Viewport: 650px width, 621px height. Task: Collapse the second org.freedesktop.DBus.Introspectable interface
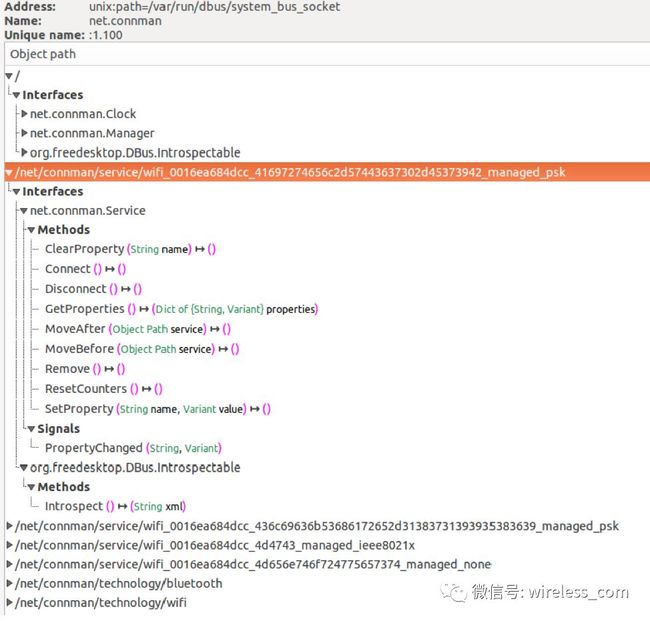coord(24,468)
